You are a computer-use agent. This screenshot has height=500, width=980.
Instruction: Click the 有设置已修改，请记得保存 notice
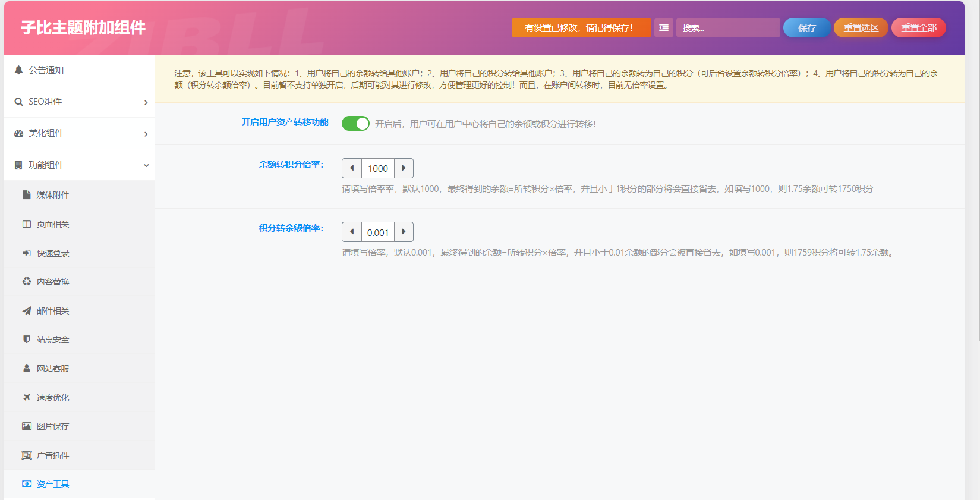pyautogui.click(x=581, y=28)
